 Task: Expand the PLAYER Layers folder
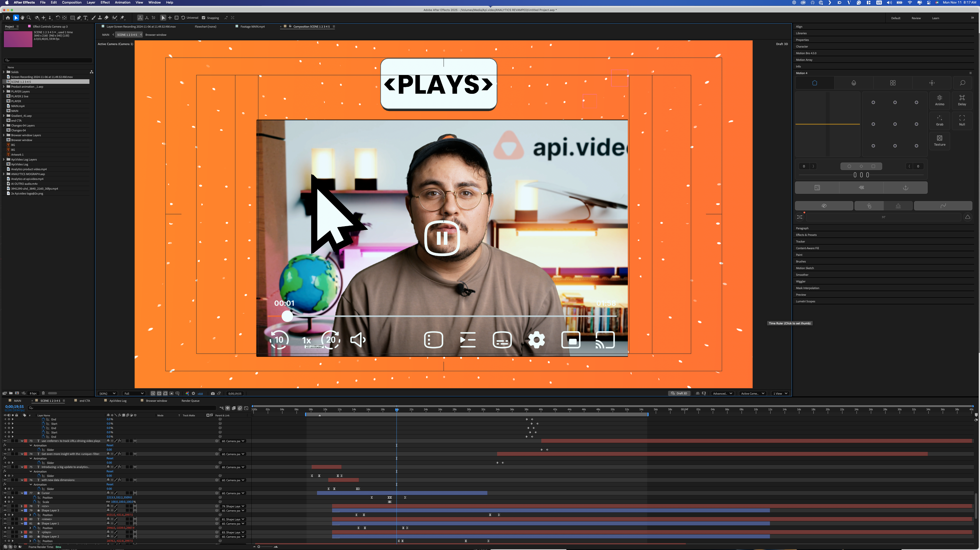(x=4, y=91)
